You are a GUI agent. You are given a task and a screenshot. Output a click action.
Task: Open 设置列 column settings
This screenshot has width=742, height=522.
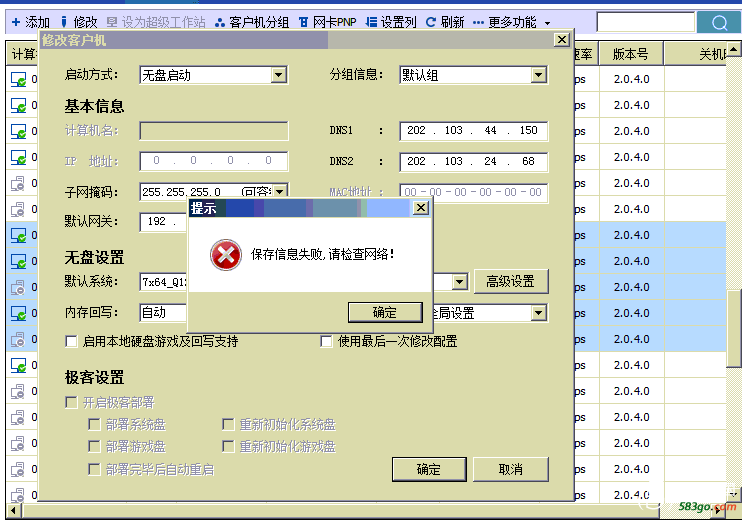pos(391,22)
